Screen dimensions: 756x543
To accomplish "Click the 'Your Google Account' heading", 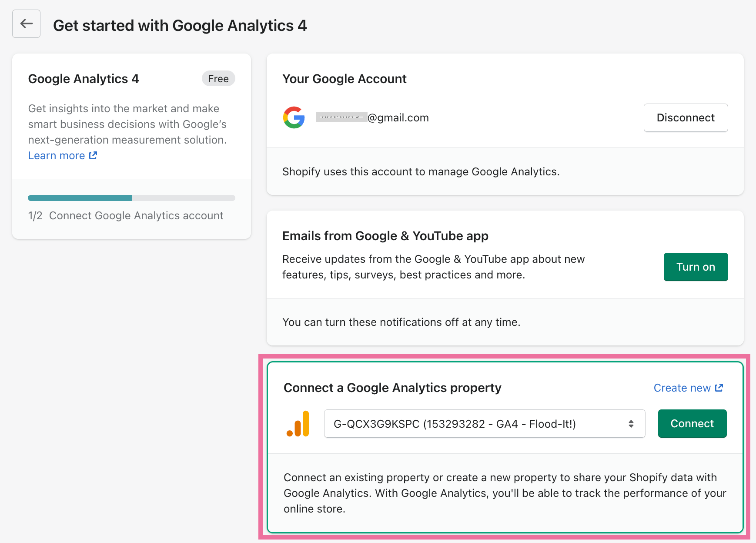I will tap(345, 79).
